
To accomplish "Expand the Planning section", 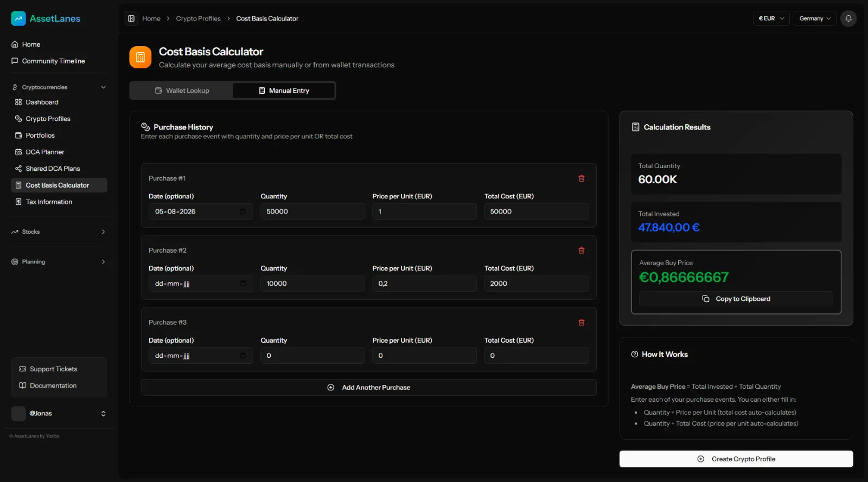I will 59,262.
